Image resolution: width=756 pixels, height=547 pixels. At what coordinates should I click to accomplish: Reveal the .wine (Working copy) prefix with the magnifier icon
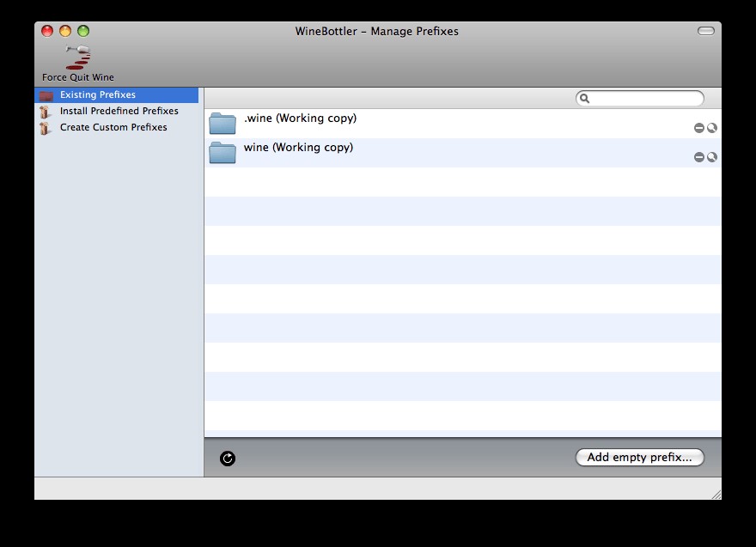coord(711,128)
